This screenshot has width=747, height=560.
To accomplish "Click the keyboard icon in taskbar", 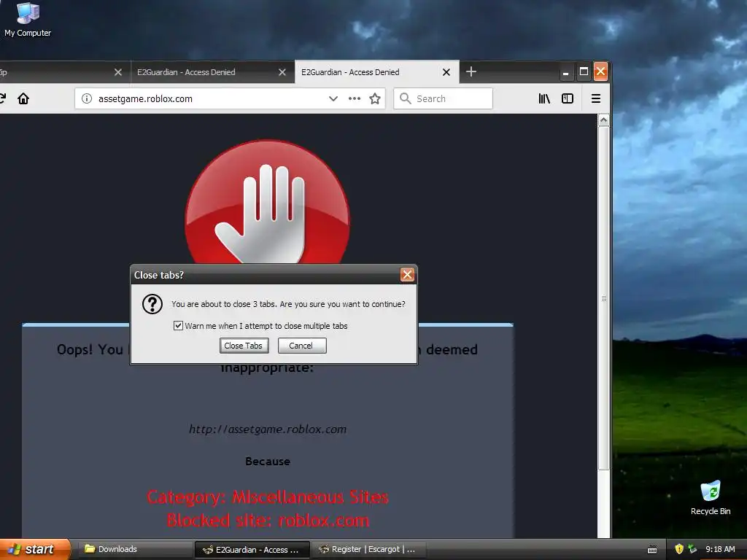I will pos(652,550).
